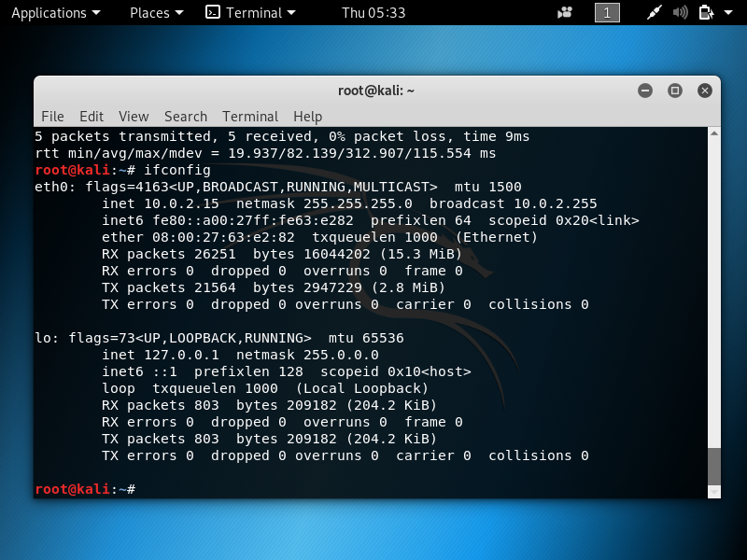Click the terminal scrollbar thumb

tap(713, 466)
